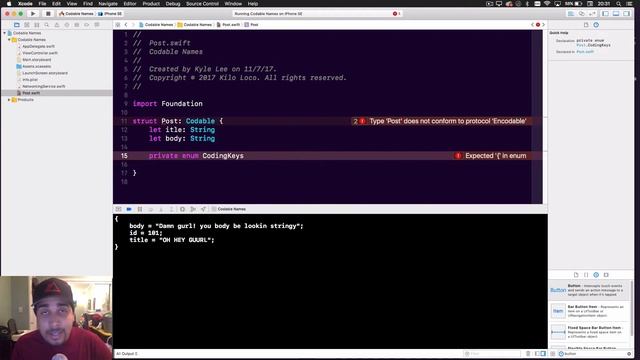Select the Version editor button
The width and height of the screenshot is (640, 360).
(592, 13)
